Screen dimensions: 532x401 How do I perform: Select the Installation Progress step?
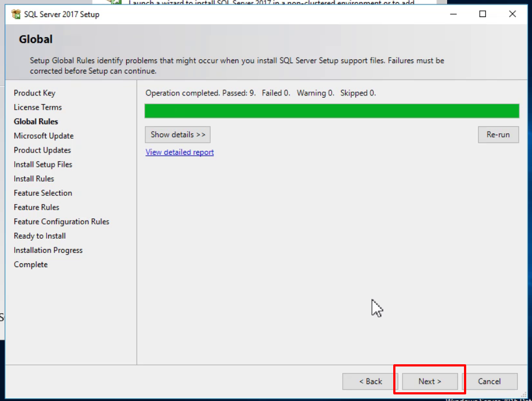[x=48, y=250]
